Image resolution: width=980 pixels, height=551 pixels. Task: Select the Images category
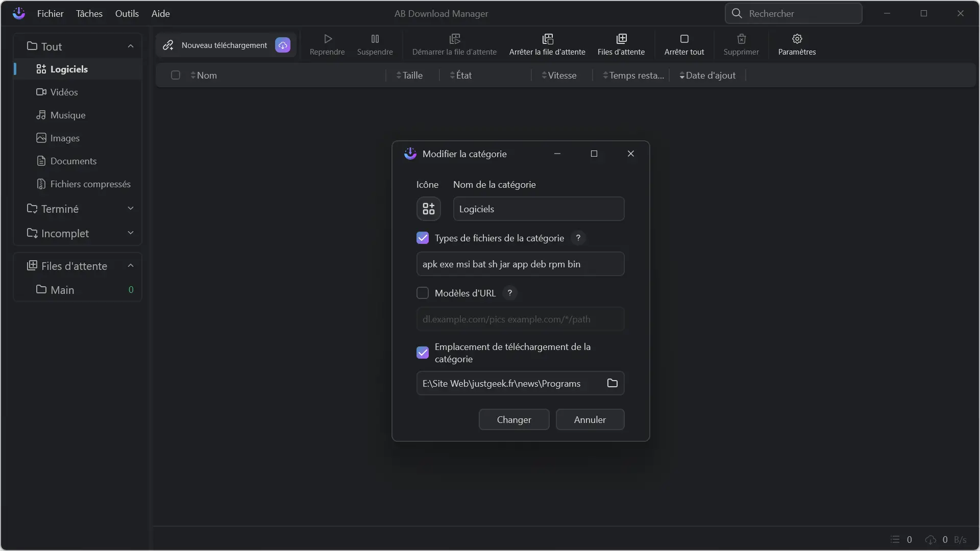(78, 138)
